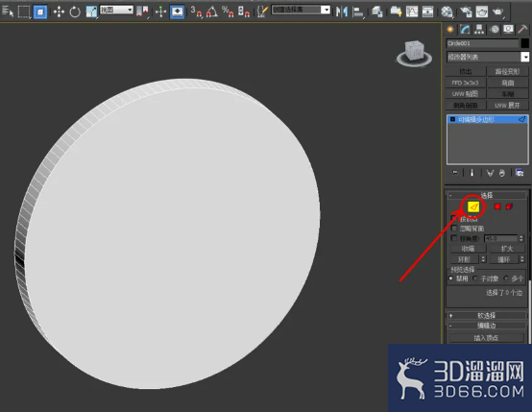Expand the 软选择 rollout
Screen dimensions: 532x412
point(487,316)
